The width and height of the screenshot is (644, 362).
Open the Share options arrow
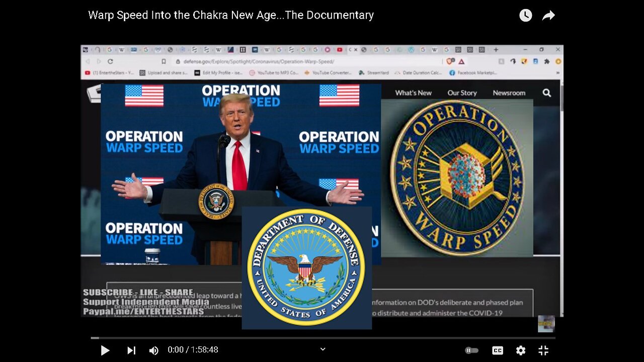click(548, 16)
